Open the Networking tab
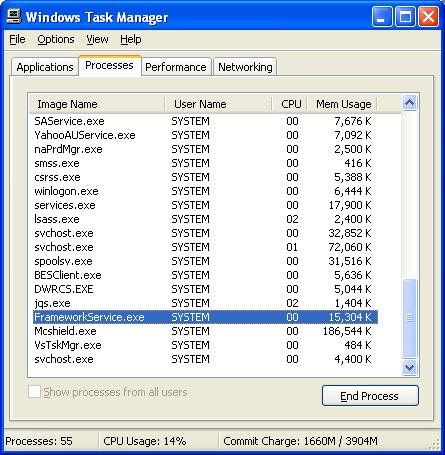The width and height of the screenshot is (445, 455). (245, 67)
